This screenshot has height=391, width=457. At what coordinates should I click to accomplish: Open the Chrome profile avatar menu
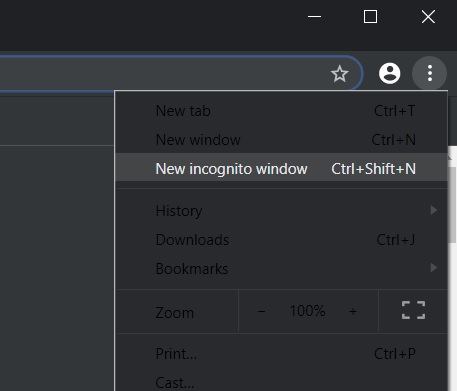click(x=389, y=73)
